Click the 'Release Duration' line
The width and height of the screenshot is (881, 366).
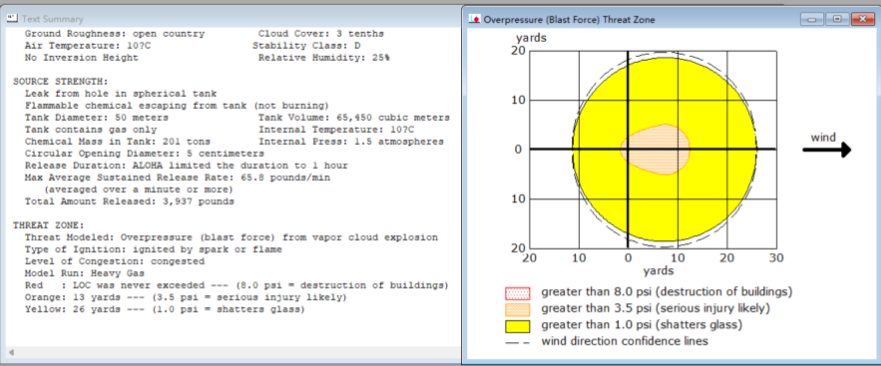point(186,165)
